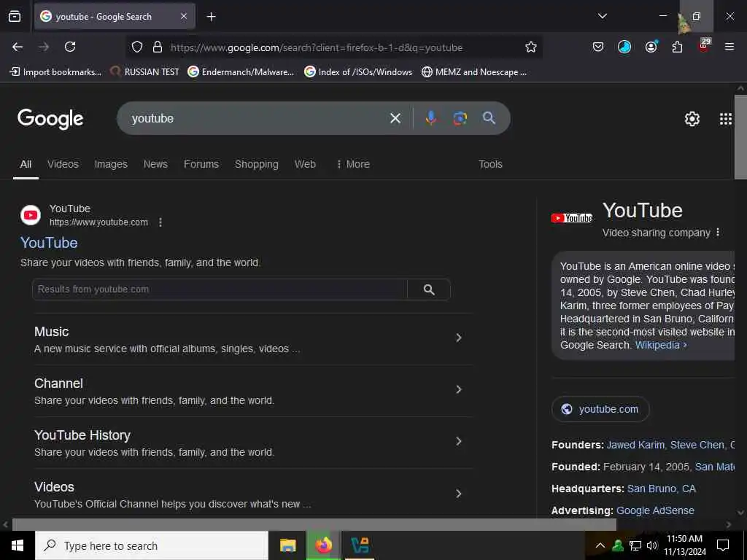
Task: Open the Firefox View icon
Action: (x=15, y=17)
